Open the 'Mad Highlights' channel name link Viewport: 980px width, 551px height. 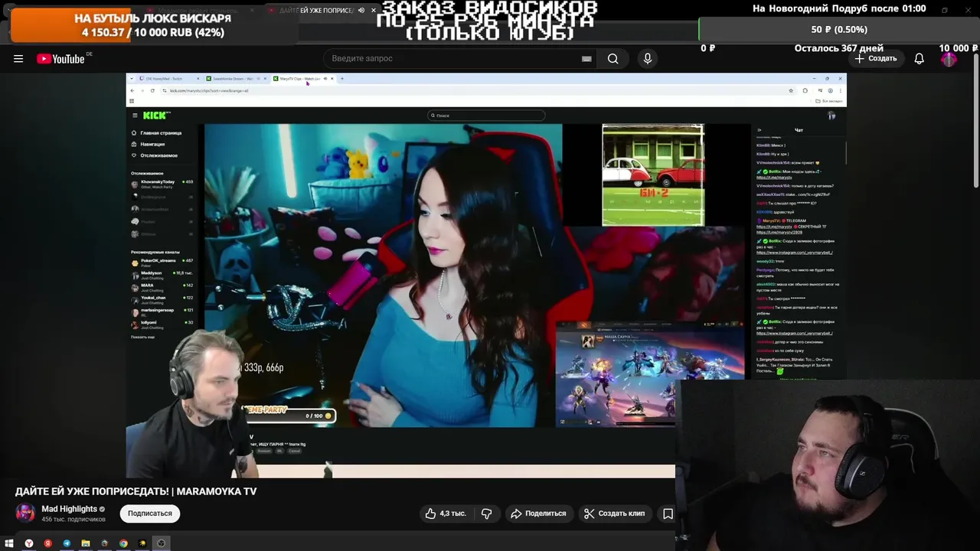click(x=69, y=509)
